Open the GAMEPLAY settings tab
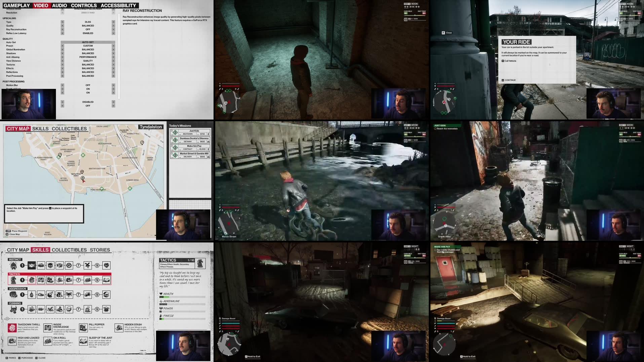Screen dimensions: 644x362 [x=16, y=5]
